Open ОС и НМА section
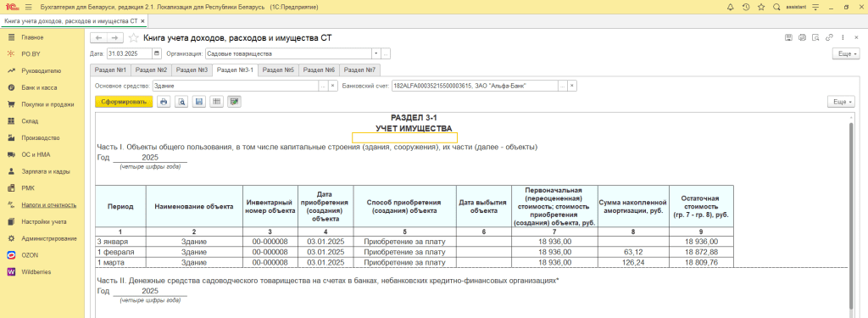This screenshot has height=318, width=868. (x=36, y=154)
